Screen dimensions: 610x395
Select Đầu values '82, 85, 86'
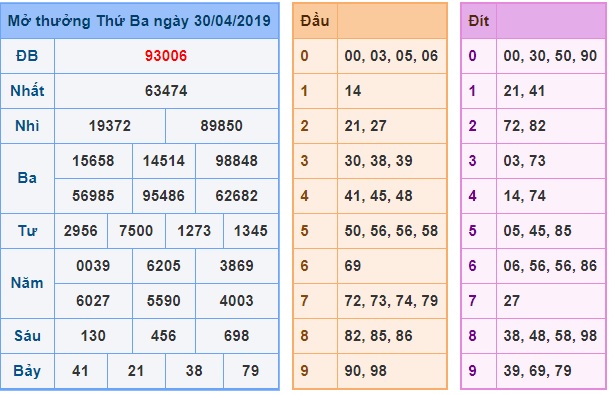pos(379,336)
